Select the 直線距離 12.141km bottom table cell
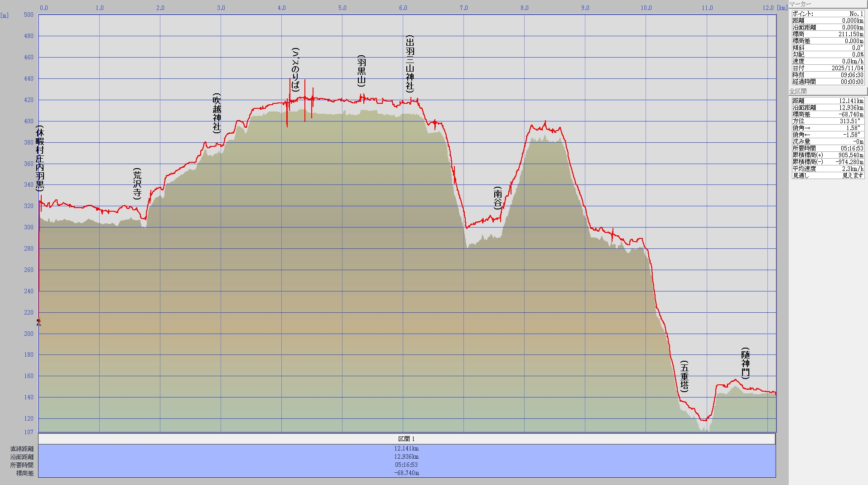Viewport: 868px width, 485px height. click(406, 448)
